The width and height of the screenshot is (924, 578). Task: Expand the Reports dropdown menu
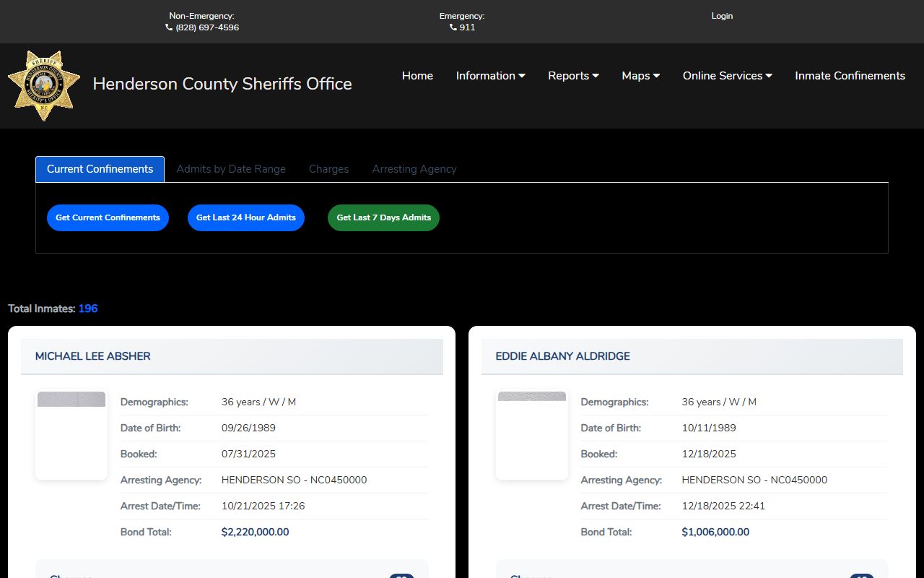pos(573,76)
